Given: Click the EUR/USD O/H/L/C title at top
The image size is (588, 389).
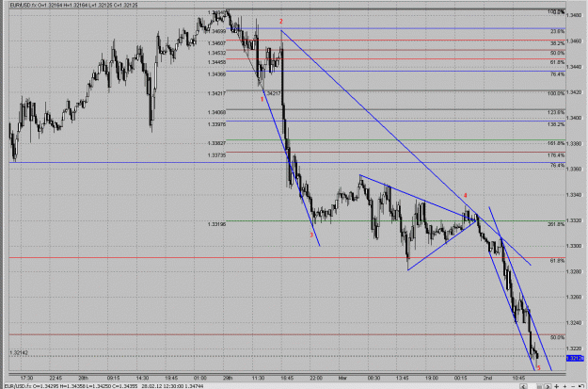Looking at the screenshot, I should coord(73,6).
